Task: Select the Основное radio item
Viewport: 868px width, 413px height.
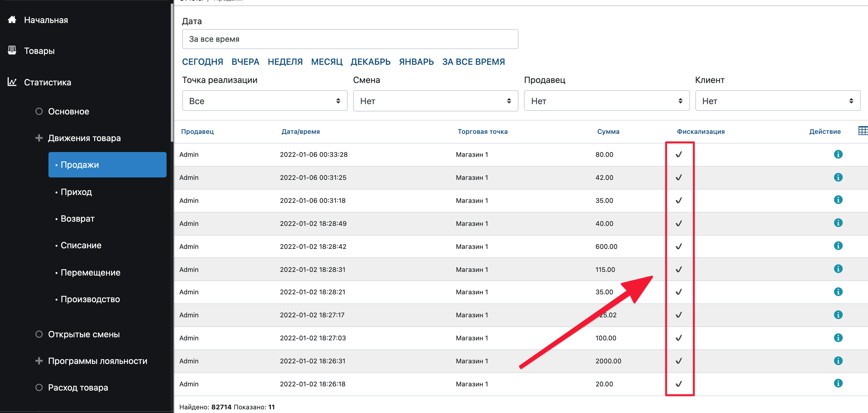Action: click(x=39, y=111)
